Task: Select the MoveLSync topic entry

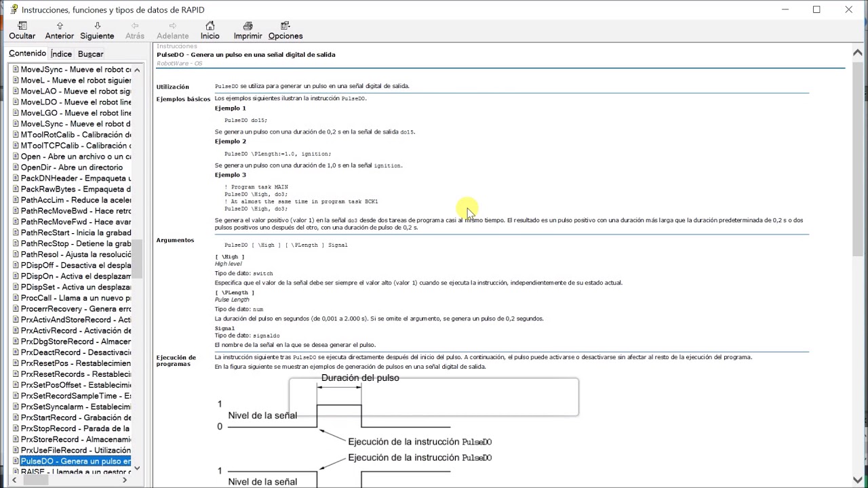Action: point(76,124)
